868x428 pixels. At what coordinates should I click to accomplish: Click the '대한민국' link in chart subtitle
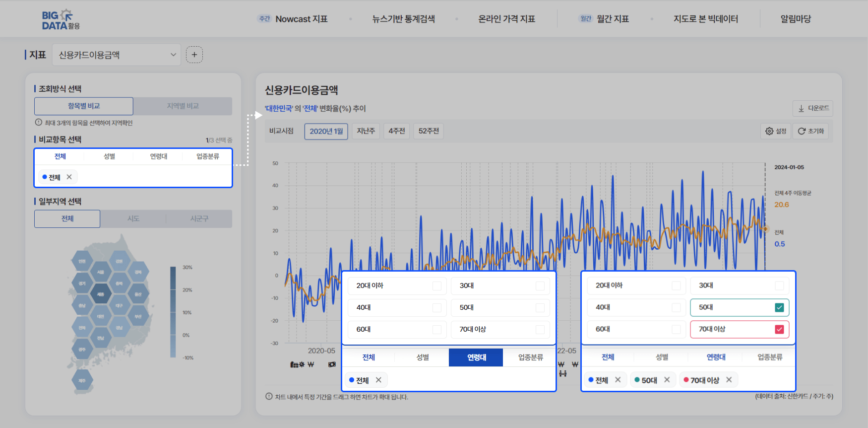279,108
